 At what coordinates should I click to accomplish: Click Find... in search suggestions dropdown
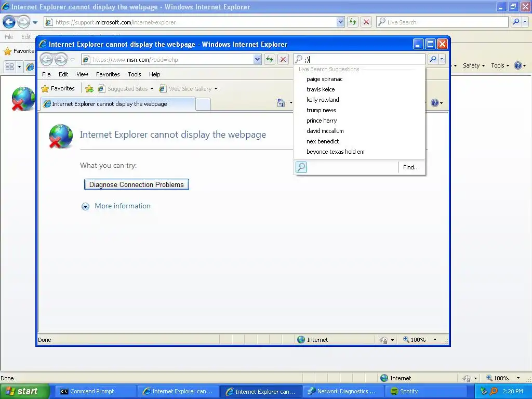411,167
